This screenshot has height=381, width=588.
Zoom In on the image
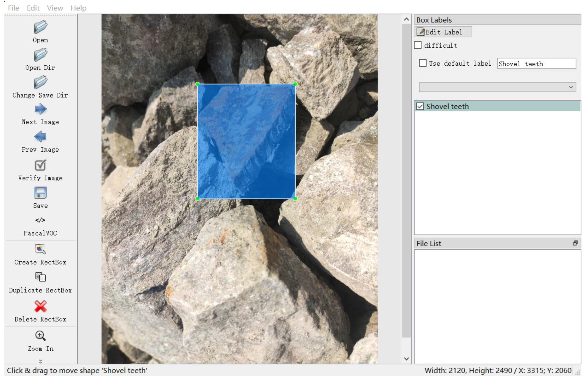click(x=40, y=335)
